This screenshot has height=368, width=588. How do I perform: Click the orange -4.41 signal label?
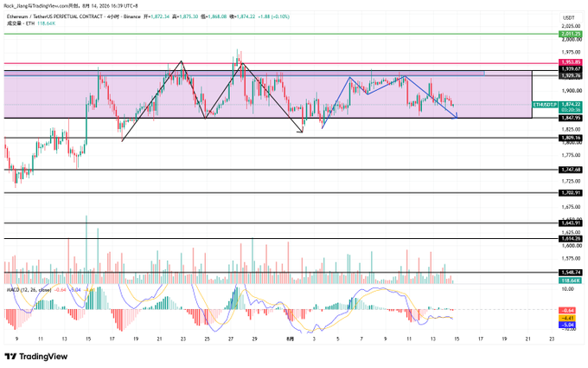tap(567, 318)
